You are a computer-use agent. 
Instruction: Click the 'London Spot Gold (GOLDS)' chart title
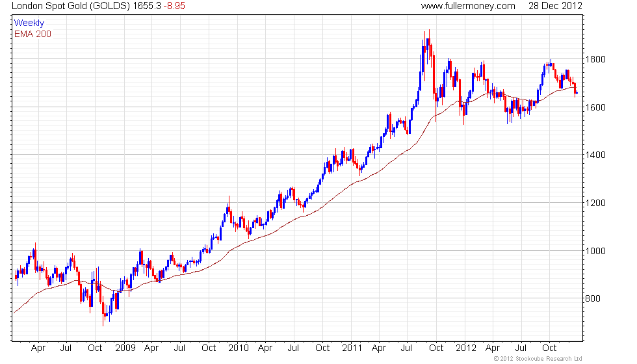pos(71,6)
